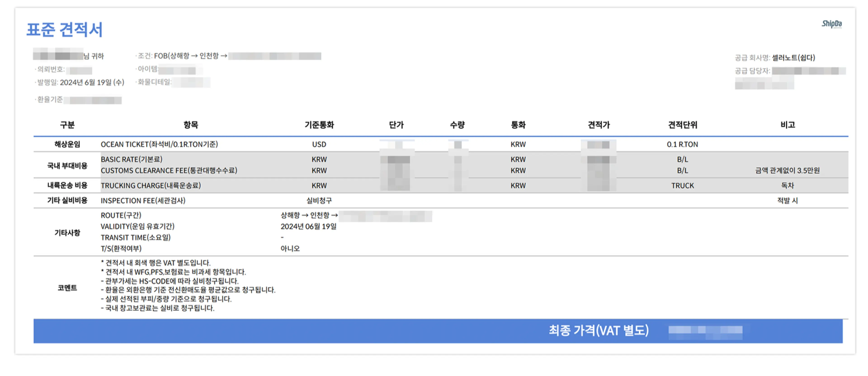Click the T/S value '아니오'
Image resolution: width=868 pixels, height=376 pixels.
click(290, 249)
